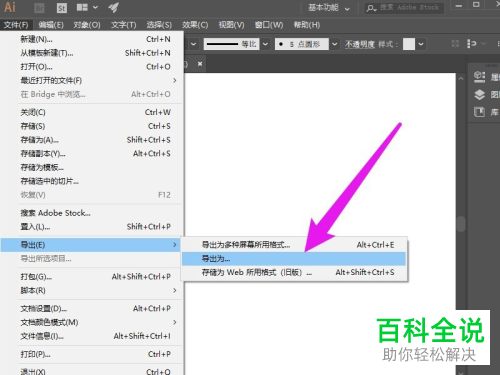The height and width of the screenshot is (375, 500).
Task: Choose 存储为(A)... menu item
Action: coord(92,140)
